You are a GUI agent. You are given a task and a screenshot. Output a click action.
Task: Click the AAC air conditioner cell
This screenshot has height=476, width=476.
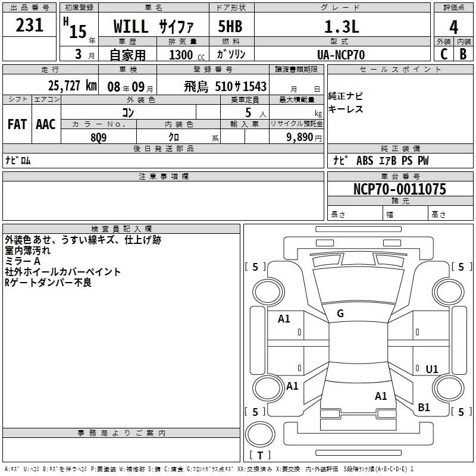[x=46, y=124]
